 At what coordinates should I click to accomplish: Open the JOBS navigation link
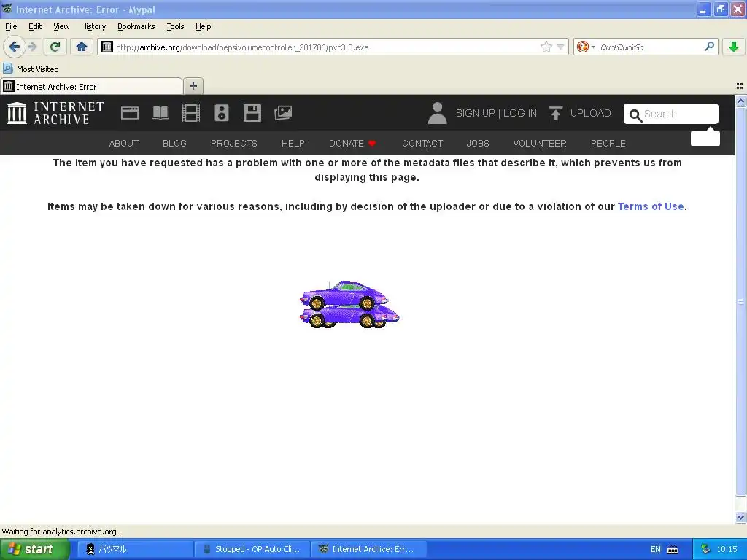pos(478,144)
